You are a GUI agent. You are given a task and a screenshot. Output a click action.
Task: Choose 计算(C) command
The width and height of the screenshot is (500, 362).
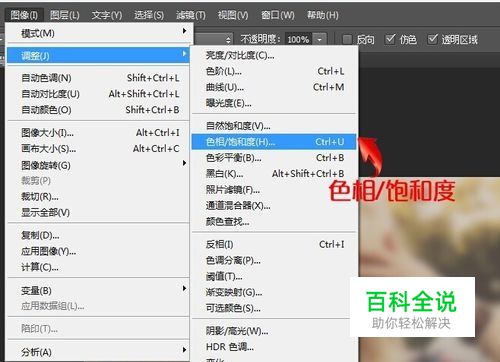(98, 267)
